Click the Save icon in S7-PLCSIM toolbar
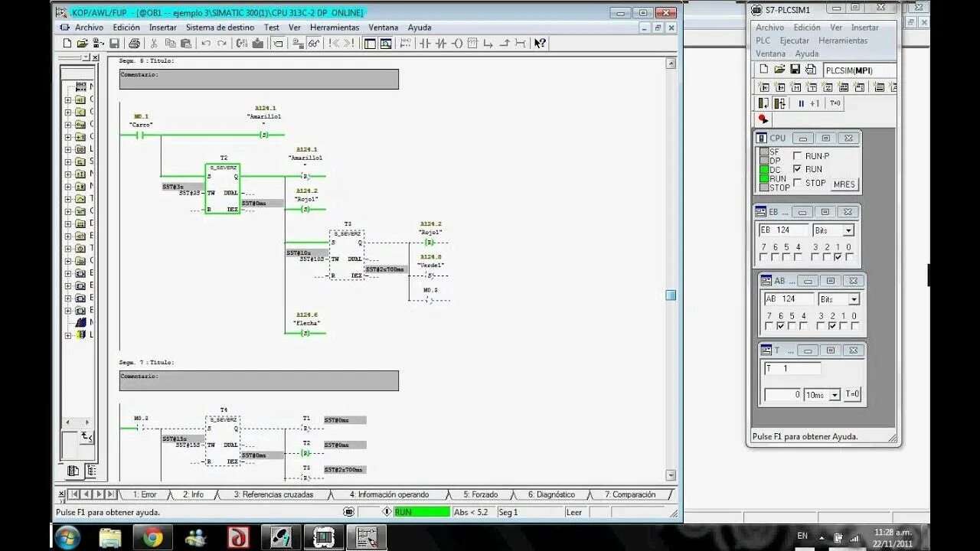Screen dimensions: 980x551 point(795,69)
